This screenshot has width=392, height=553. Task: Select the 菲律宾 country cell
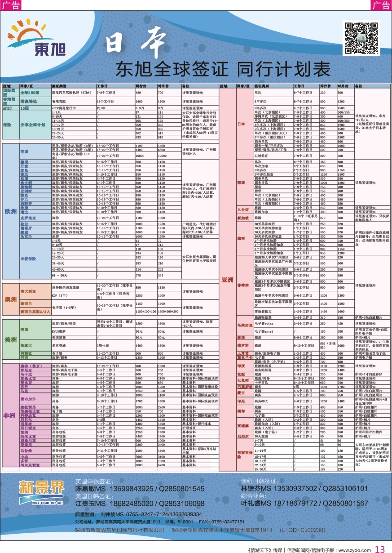click(x=245, y=285)
